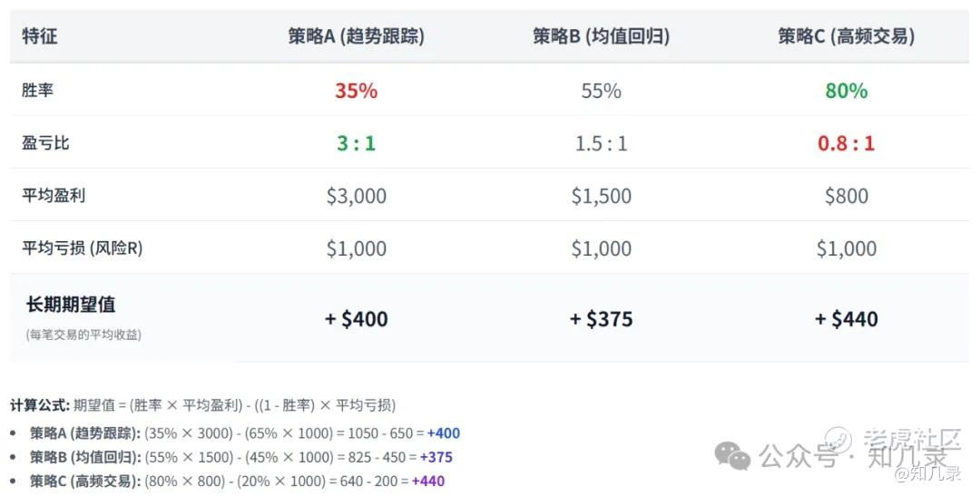Click the 公众号 · 知几录 watermark text
Image resolution: width=980 pixels, height=496 pixels.
(853, 456)
